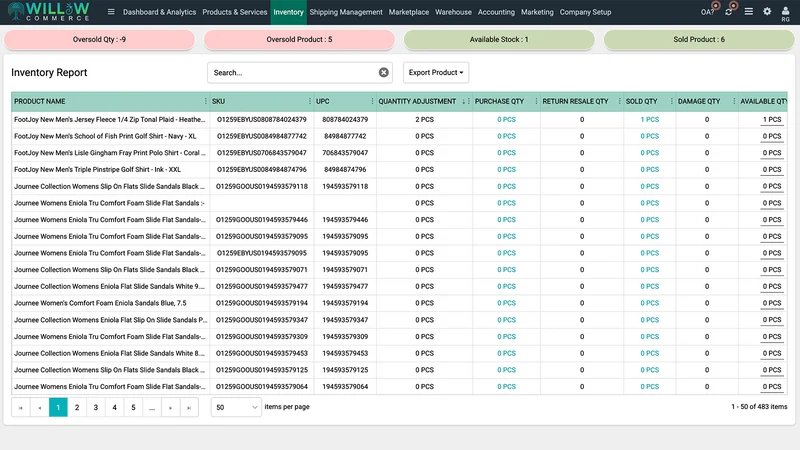Open Quantity Adjustment column options menu
This screenshot has width=800, height=450.
tap(468, 101)
